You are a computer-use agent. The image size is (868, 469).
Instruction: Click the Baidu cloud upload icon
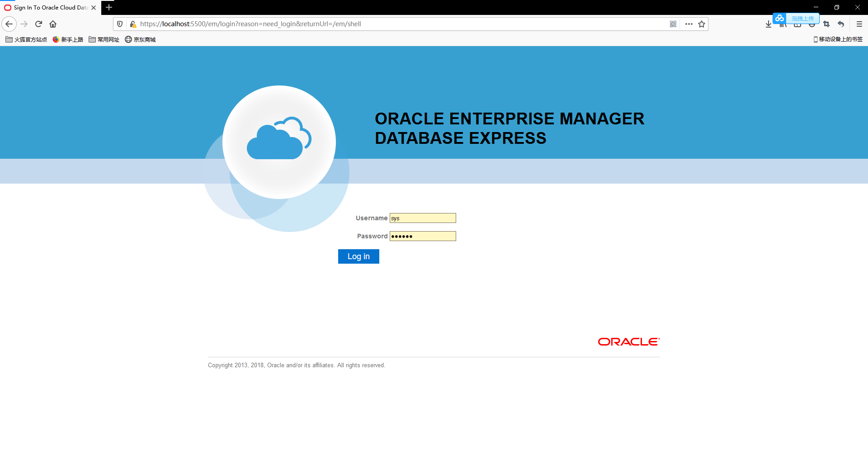click(779, 18)
